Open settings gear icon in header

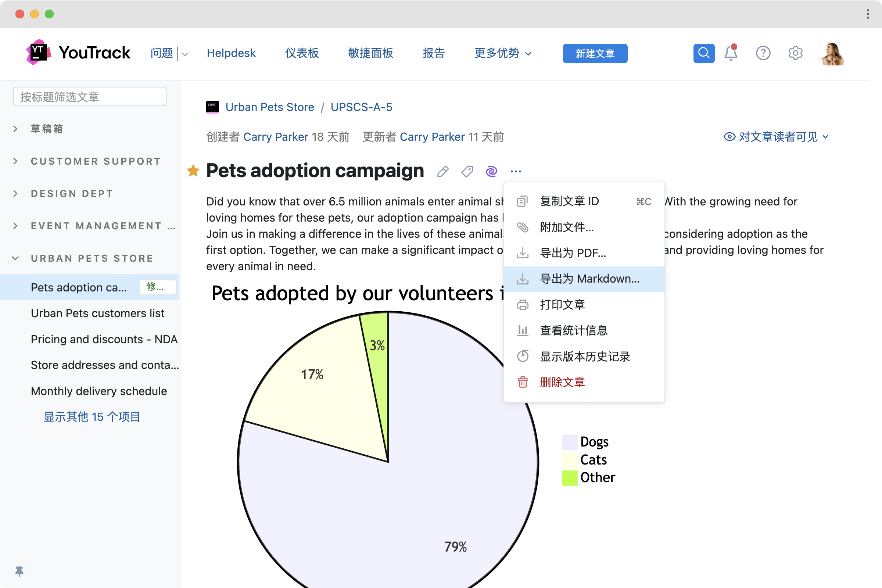click(x=795, y=53)
